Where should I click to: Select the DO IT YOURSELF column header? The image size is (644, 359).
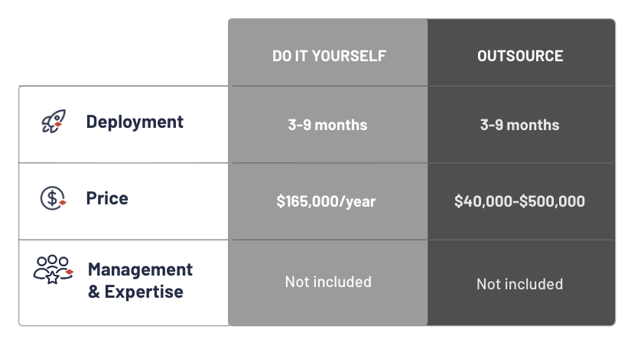pyautogui.click(x=329, y=56)
